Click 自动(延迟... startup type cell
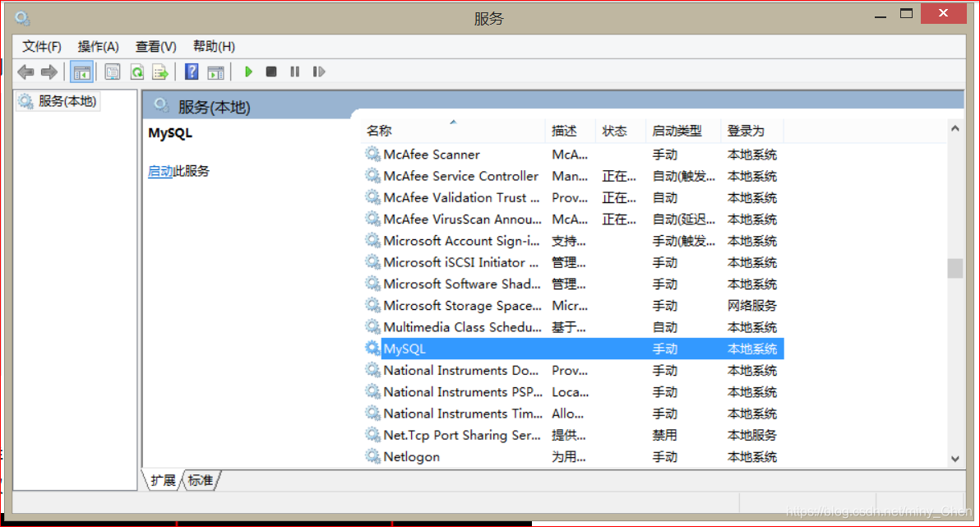This screenshot has width=980, height=527. [x=684, y=220]
